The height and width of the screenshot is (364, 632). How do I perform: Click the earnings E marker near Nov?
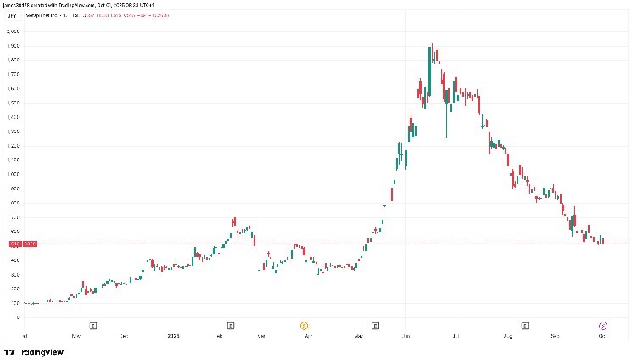pyautogui.click(x=93, y=324)
